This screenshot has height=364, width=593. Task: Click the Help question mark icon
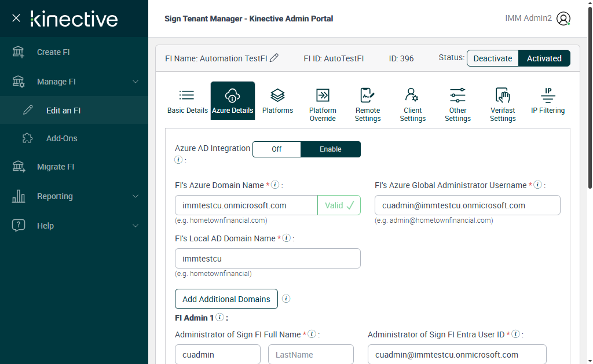tap(18, 225)
